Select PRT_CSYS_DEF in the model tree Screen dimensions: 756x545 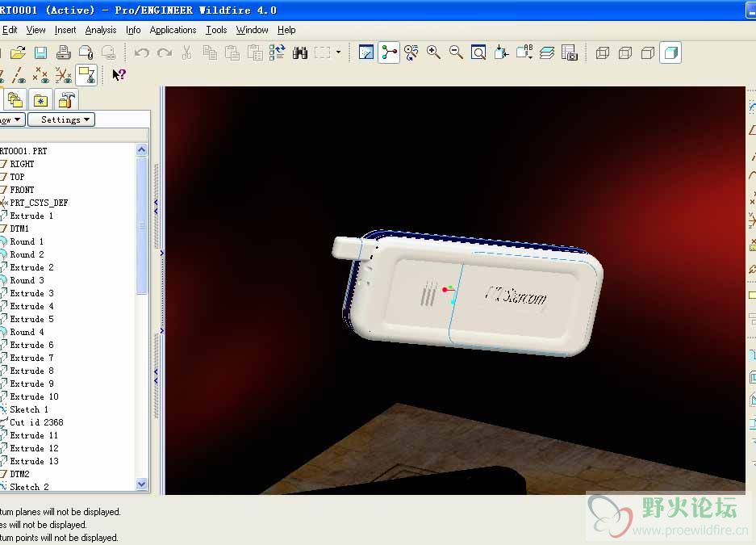(39, 203)
